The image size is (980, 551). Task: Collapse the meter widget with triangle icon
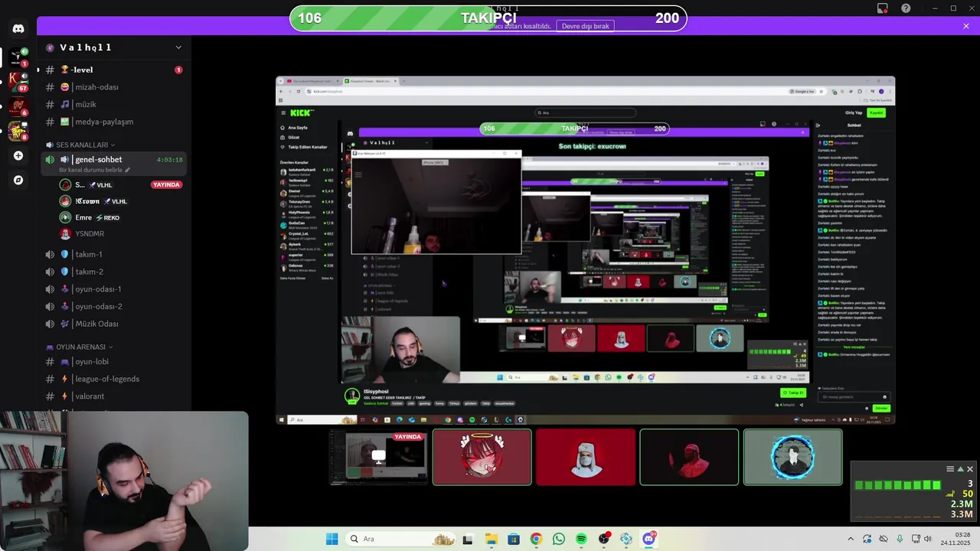[960, 469]
